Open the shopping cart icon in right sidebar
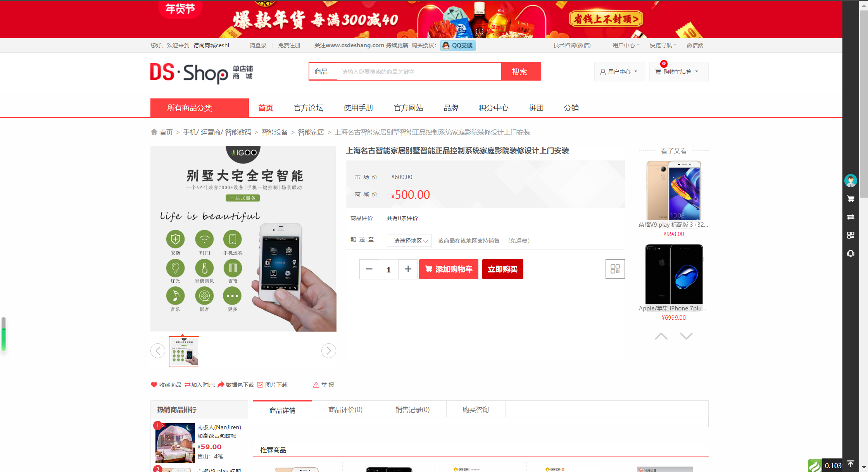 point(851,199)
